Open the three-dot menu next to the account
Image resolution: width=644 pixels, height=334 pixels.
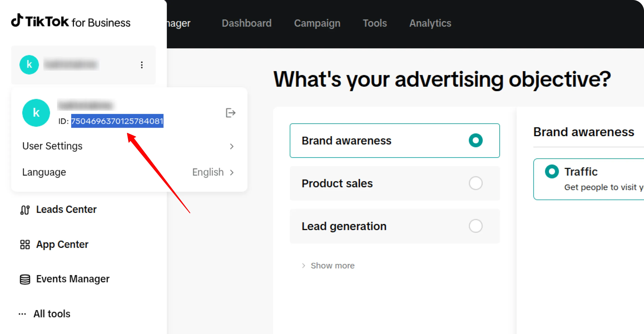(142, 65)
